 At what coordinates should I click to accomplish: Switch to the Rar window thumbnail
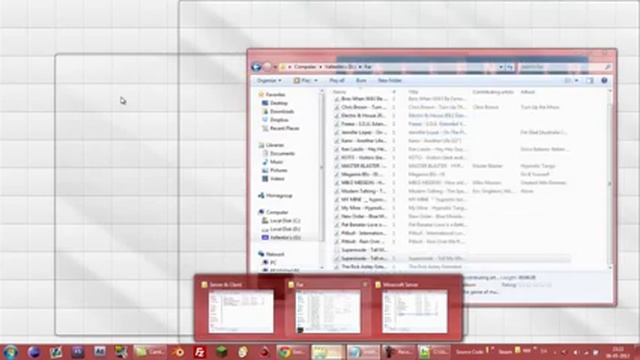tap(328, 311)
